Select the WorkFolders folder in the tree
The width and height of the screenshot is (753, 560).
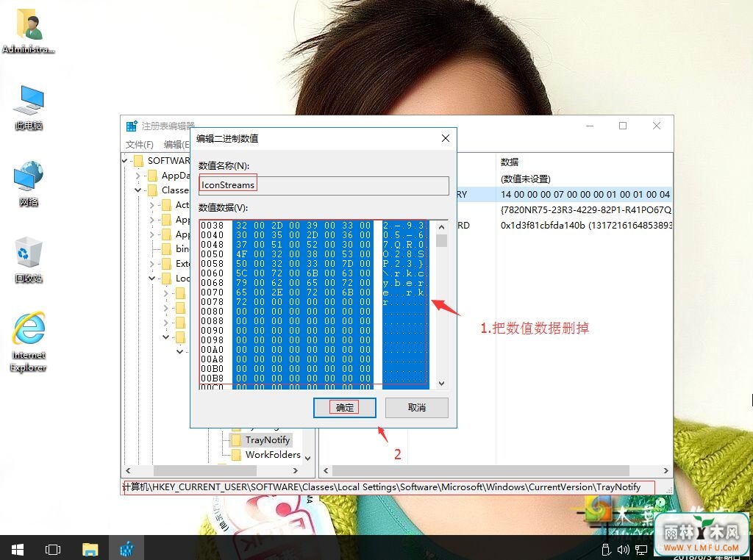(x=273, y=454)
